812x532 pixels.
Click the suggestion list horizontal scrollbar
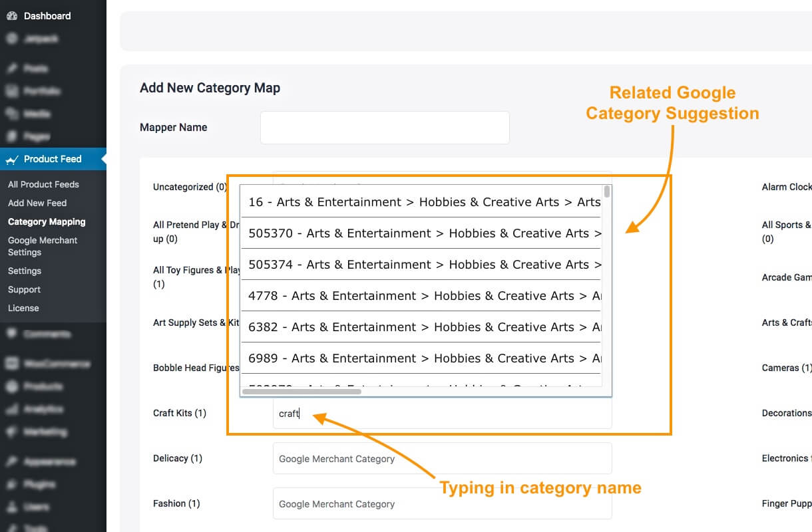click(302, 392)
